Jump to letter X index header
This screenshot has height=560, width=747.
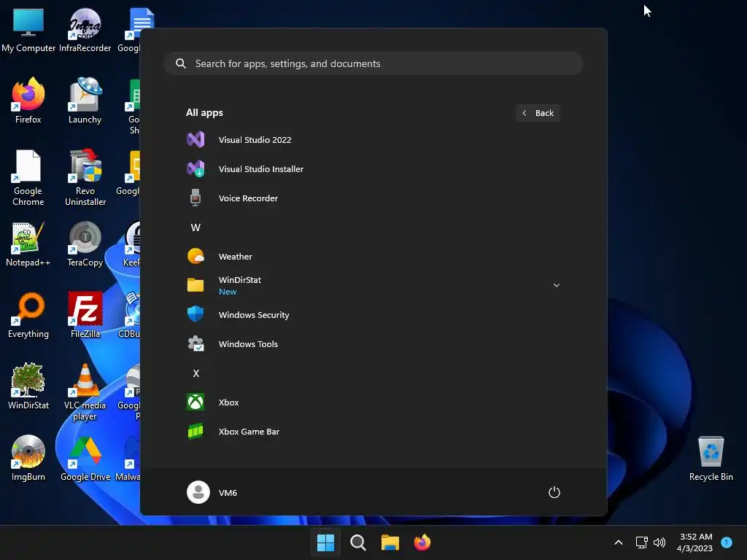196,373
